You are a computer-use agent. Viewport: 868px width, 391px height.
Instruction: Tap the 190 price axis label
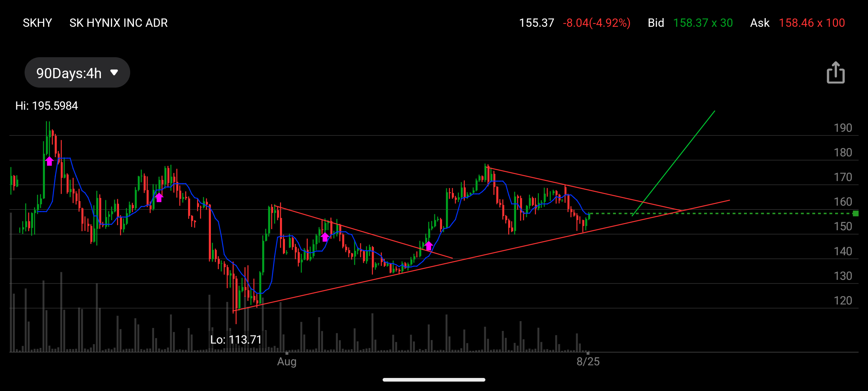click(x=843, y=128)
